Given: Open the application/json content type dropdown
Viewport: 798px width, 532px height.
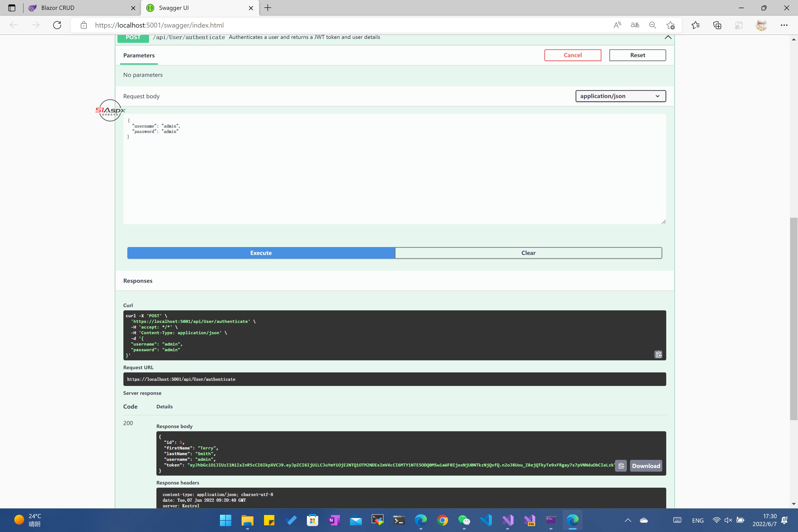Looking at the screenshot, I should 621,96.
